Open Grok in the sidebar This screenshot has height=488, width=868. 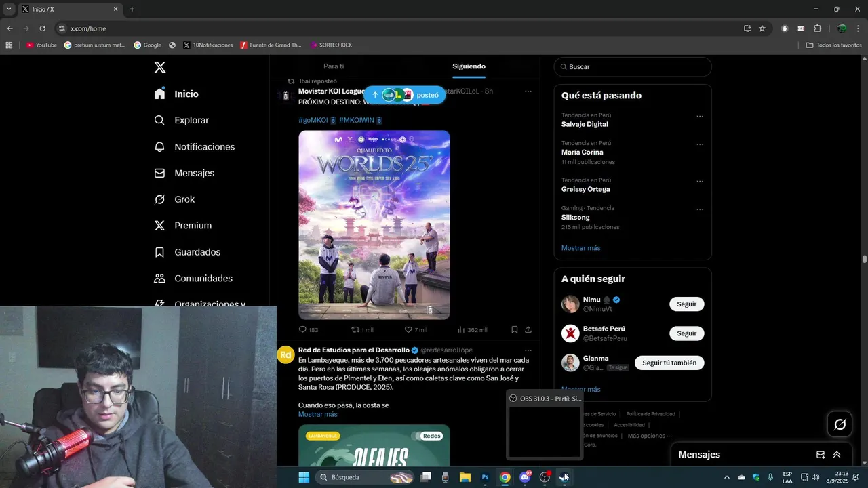[174, 199]
